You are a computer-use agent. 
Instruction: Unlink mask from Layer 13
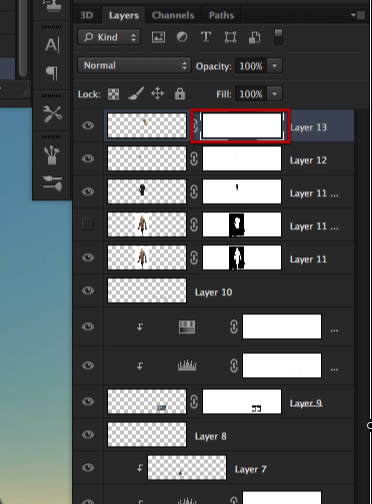195,126
